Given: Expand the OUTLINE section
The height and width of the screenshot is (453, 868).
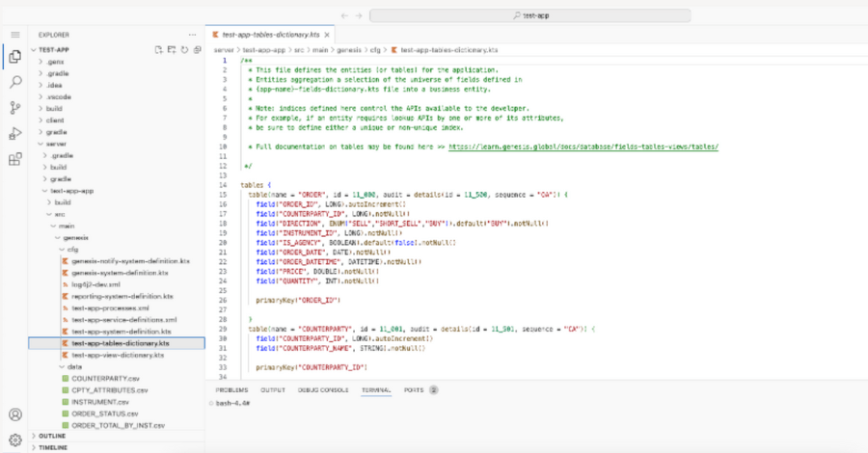Looking at the screenshot, I should click(x=53, y=436).
